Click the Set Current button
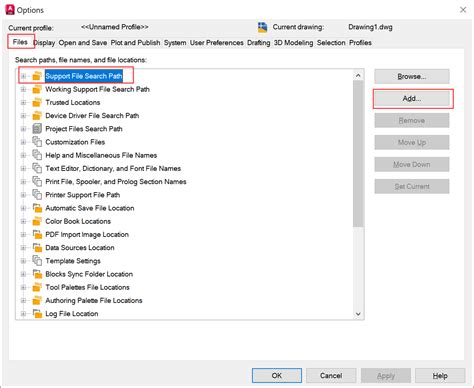This screenshot has width=474, height=388. coord(412,186)
